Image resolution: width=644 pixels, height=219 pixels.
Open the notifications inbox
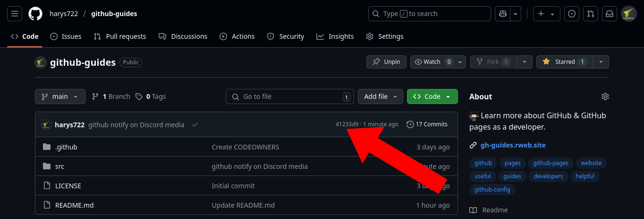tap(610, 14)
